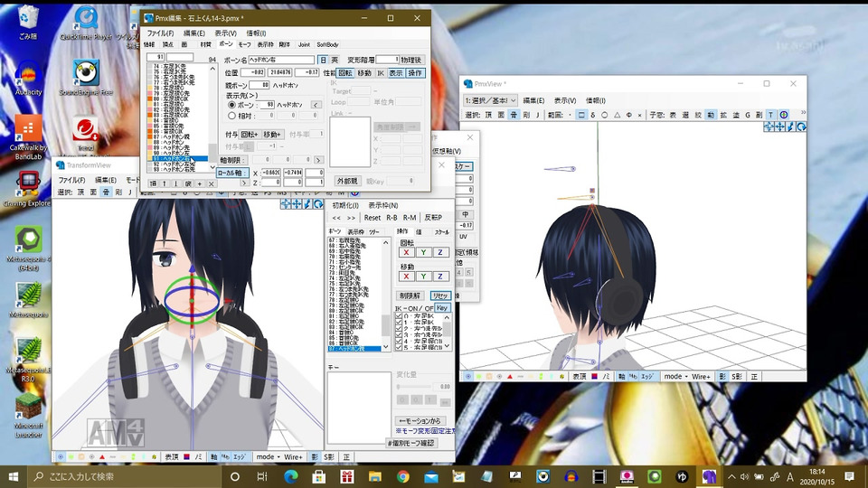Viewport: 868px width, 488px height.
Task: Click the 外部親 button
Action: tap(347, 181)
